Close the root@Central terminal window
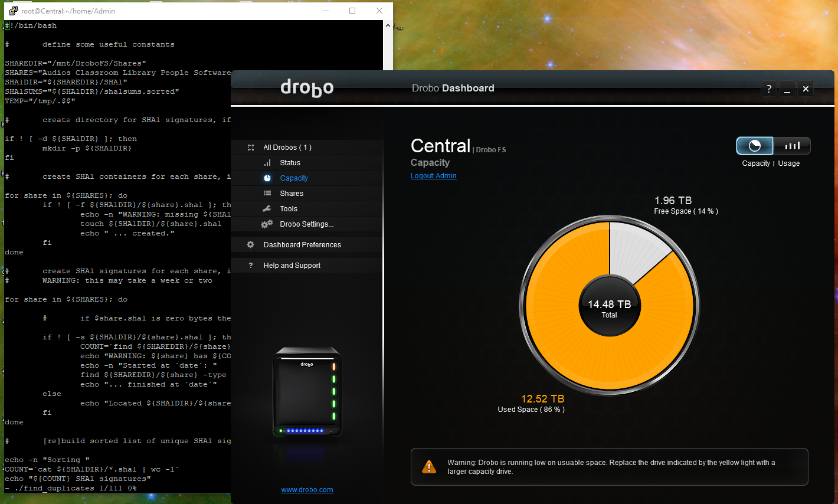The image size is (838, 504). pos(379,11)
